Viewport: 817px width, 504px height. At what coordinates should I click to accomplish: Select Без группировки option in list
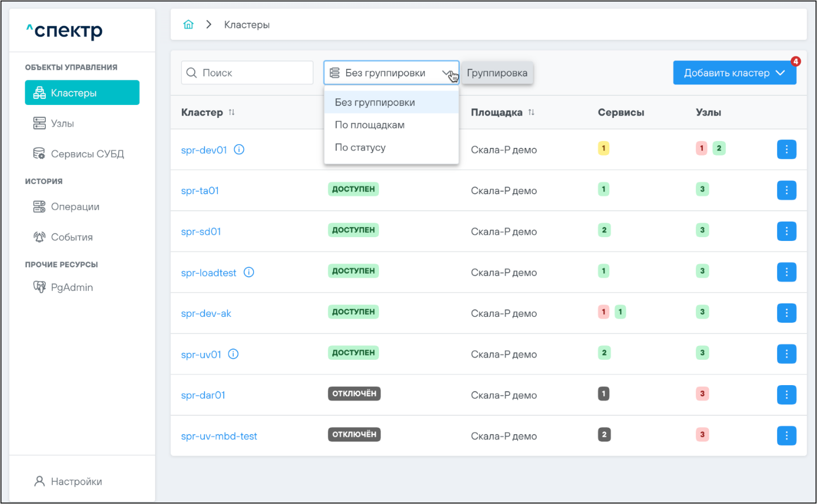click(x=375, y=102)
